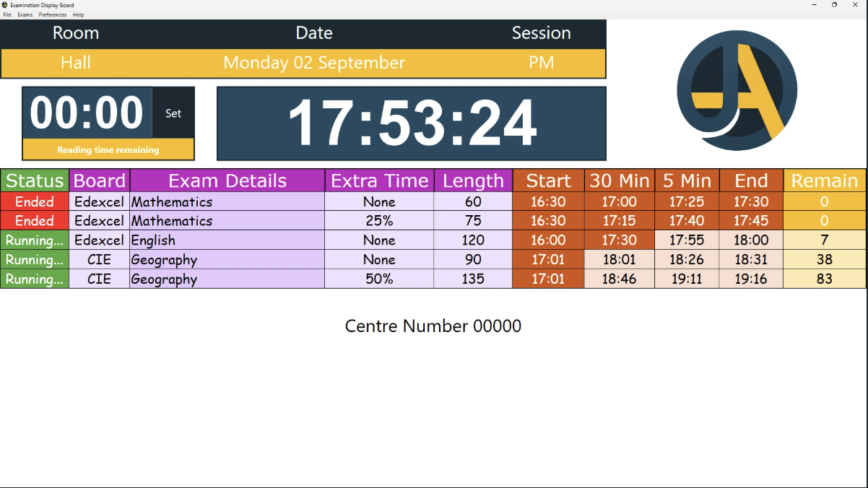The image size is (868, 488).
Task: Click the 00:00 reading time countdown
Action: pyautogui.click(x=87, y=113)
